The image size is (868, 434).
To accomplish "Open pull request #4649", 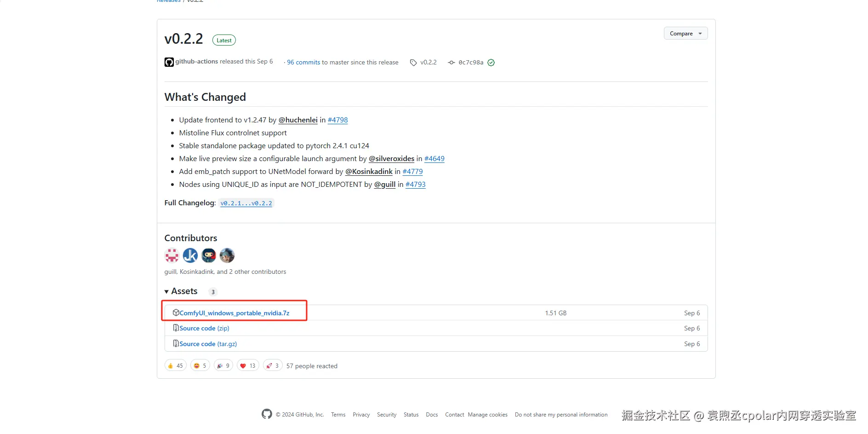I will 434,158.
